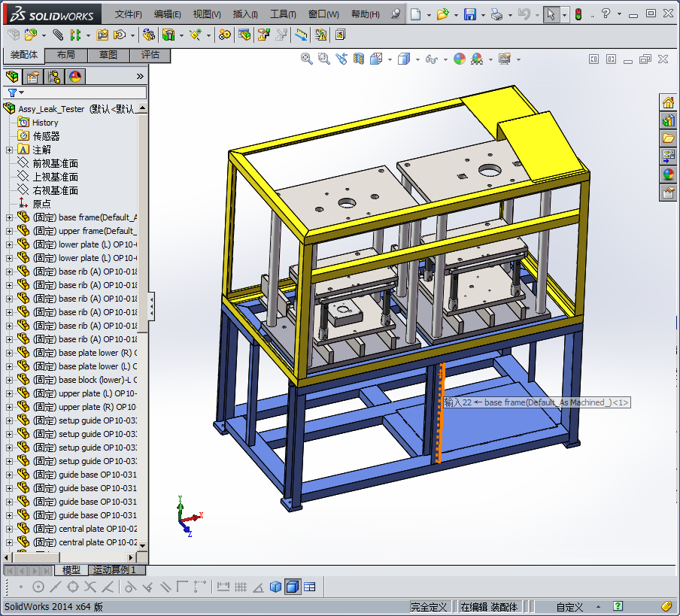Click the Save disk icon

pos(469,14)
